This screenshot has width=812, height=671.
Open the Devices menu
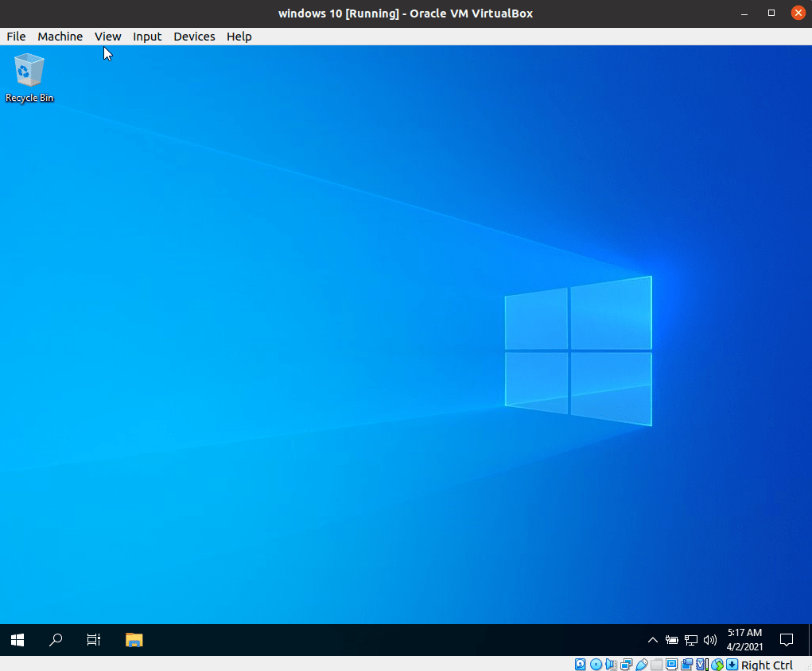coord(194,37)
